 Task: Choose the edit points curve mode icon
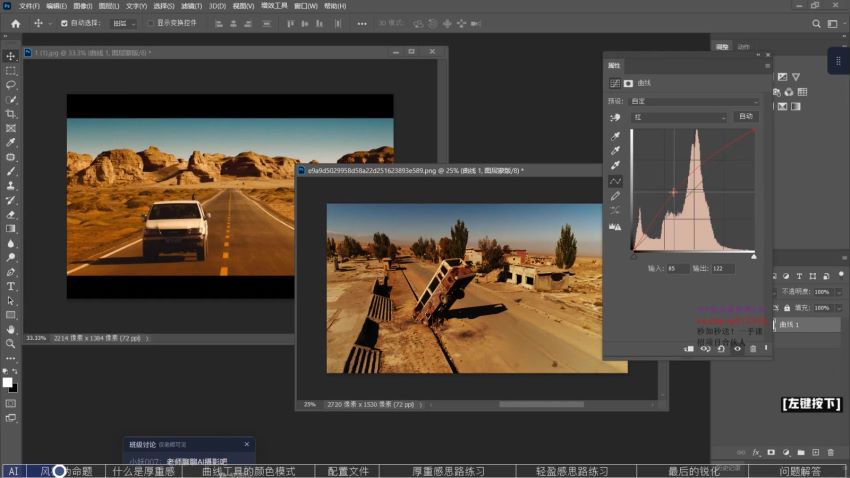tap(615, 181)
